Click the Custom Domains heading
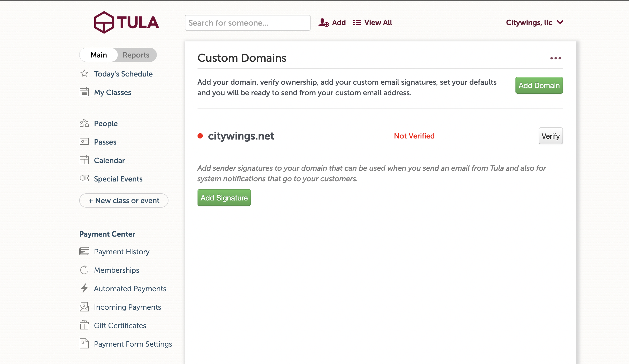 (242, 58)
